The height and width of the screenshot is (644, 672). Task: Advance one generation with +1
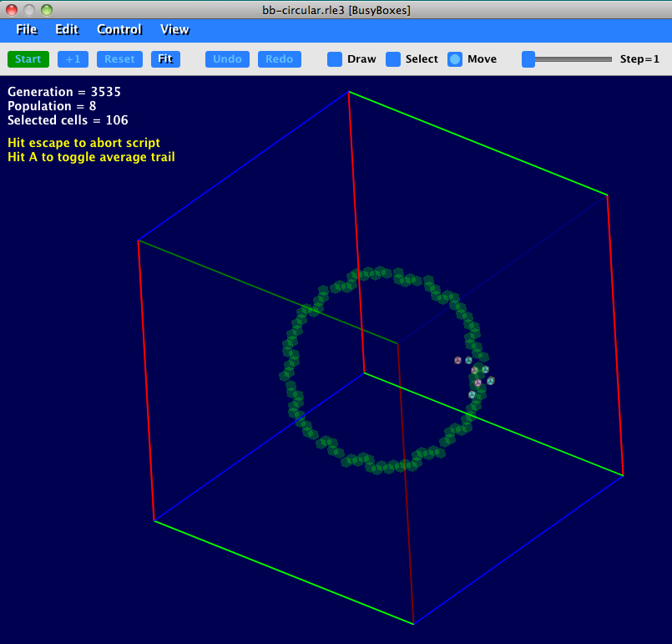coord(73,59)
